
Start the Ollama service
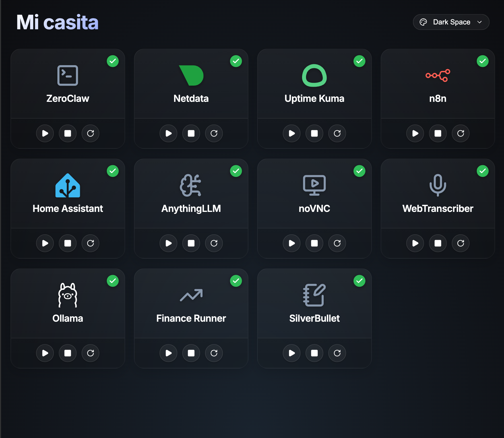45,353
